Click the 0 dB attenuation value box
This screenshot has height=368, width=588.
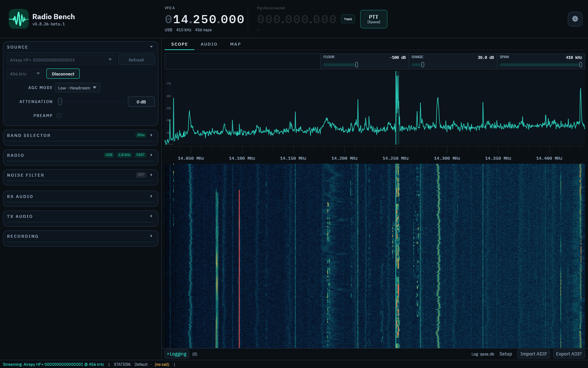[x=141, y=102]
